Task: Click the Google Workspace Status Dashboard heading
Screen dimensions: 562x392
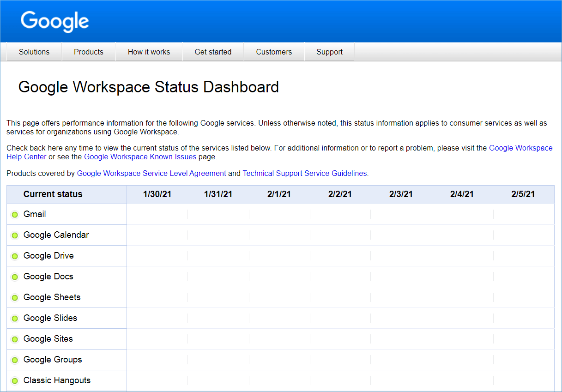Action: [x=149, y=87]
